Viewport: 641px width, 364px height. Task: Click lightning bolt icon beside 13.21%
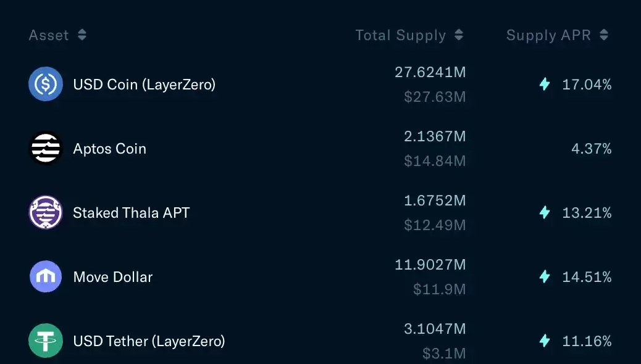[x=545, y=213]
